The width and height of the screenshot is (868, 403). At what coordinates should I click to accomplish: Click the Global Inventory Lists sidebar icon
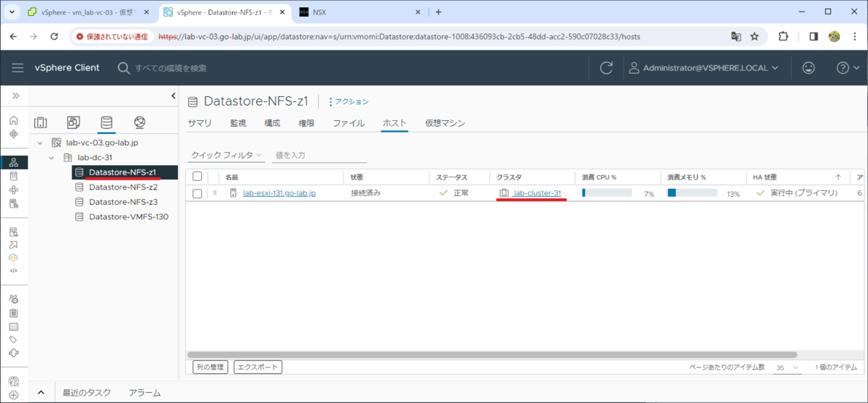tap(14, 204)
